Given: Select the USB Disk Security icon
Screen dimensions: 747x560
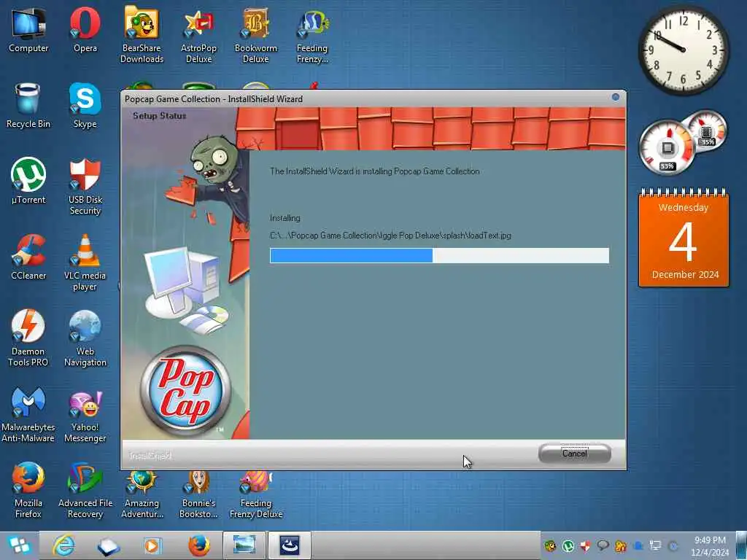Looking at the screenshot, I should (85, 187).
